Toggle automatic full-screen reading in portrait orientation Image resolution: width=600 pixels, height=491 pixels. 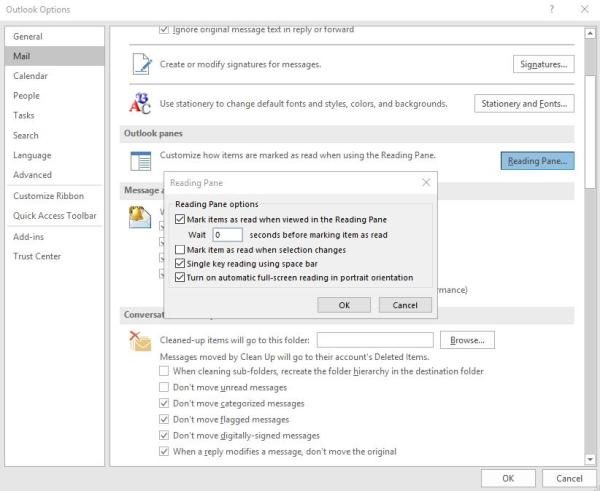[179, 277]
